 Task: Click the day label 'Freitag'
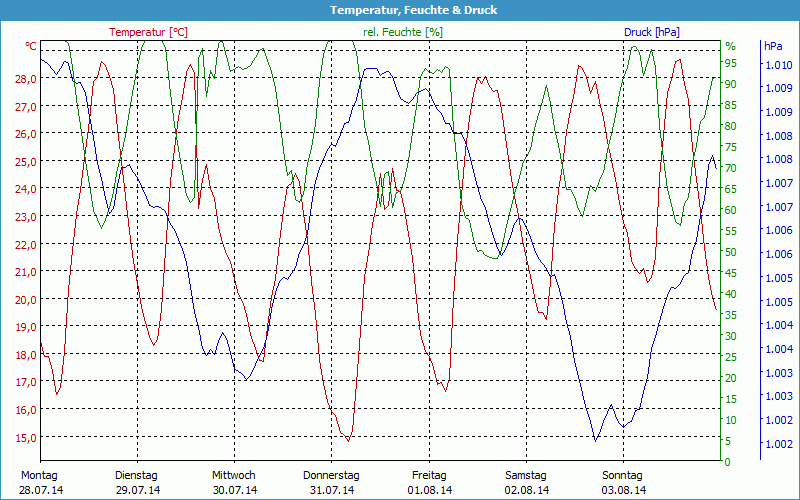(429, 476)
